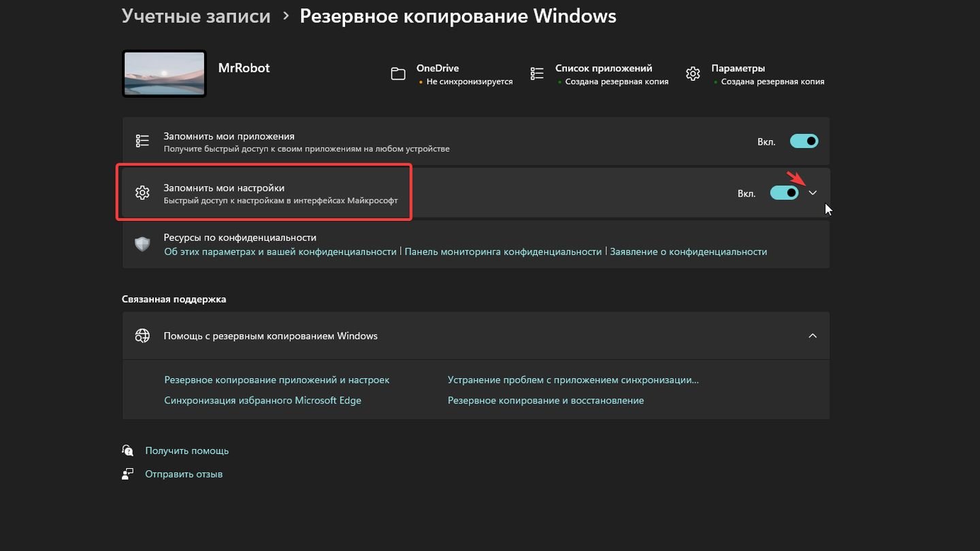Click the Отправить отзыв link
Viewport: 980px width, 551px height.
tap(184, 474)
